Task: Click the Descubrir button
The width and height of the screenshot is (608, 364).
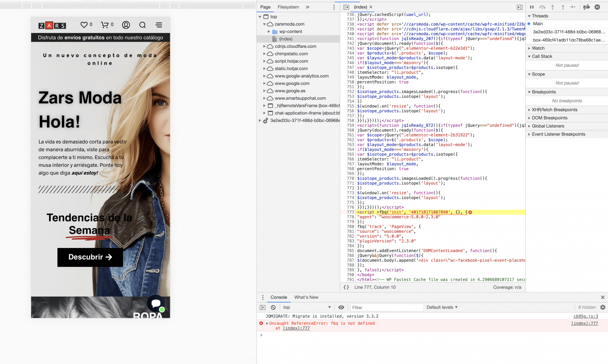Action: point(90,257)
